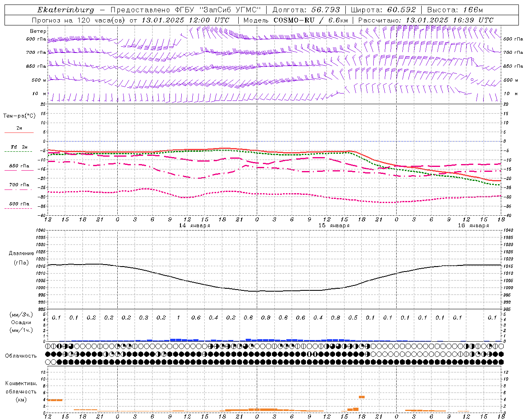The image size is (525, 420).
Task: Click the precipitation value 0.8
Action: tap(336, 317)
